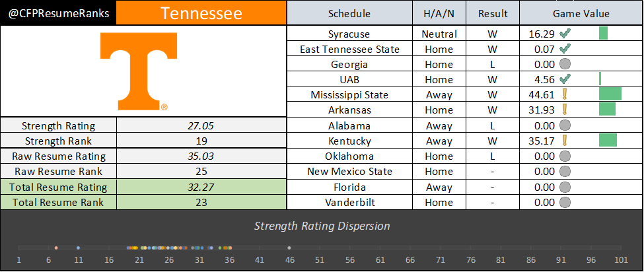This screenshot has width=644, height=272.
Task: Click the green bar for Mississippi State
Action: [610, 94]
